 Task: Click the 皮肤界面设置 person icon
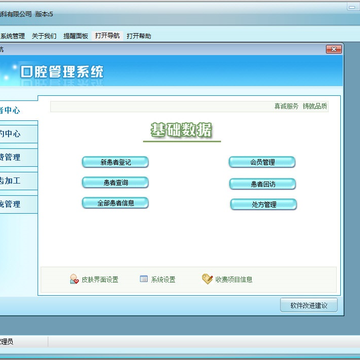[74, 279]
